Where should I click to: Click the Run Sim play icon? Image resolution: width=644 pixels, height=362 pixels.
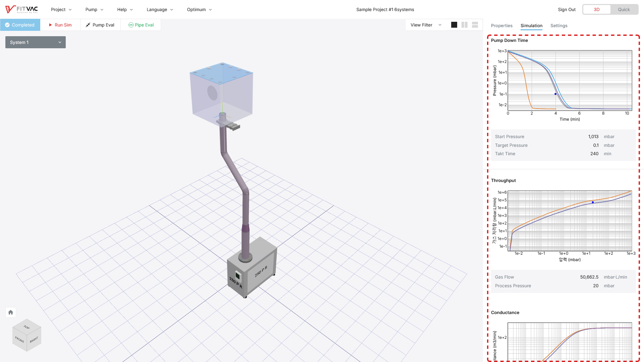click(x=50, y=25)
